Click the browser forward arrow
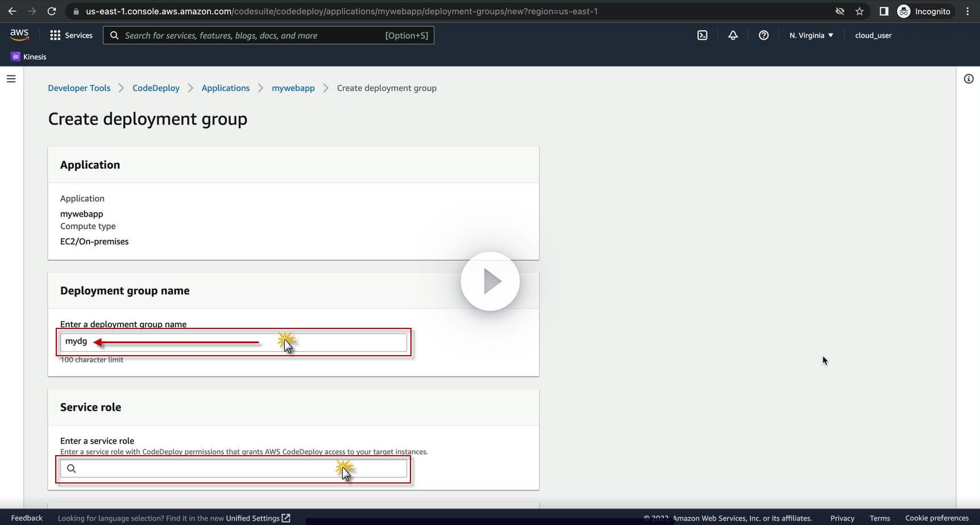This screenshot has width=980, height=525. (x=32, y=11)
